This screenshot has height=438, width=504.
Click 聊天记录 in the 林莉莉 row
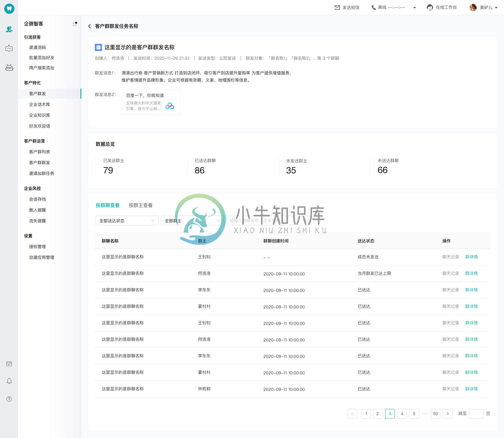(451, 389)
